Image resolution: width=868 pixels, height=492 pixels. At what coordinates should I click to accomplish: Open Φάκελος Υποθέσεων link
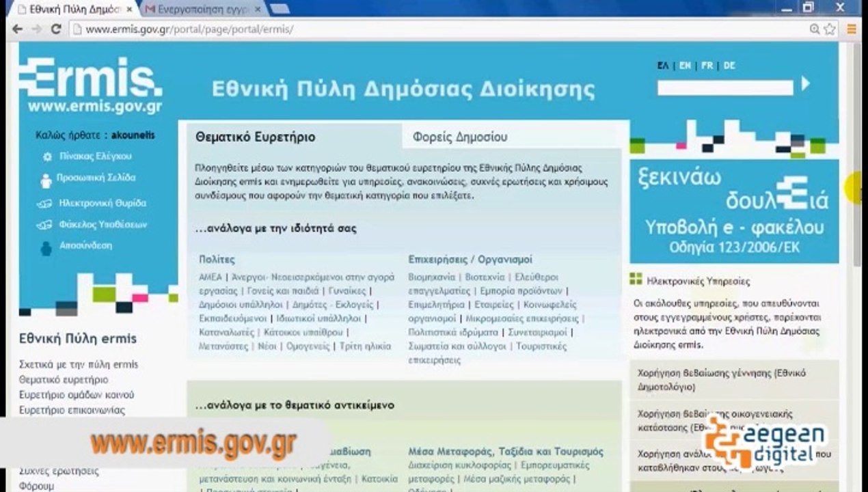click(103, 224)
